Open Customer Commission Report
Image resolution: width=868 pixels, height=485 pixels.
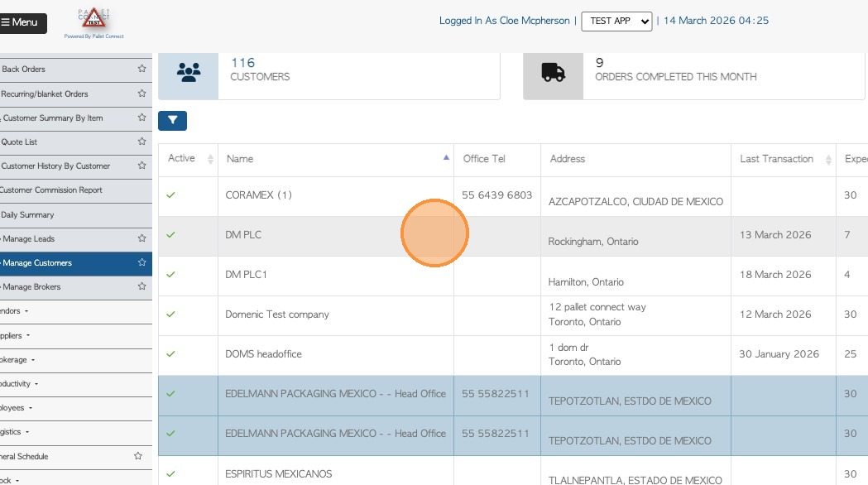pos(51,190)
